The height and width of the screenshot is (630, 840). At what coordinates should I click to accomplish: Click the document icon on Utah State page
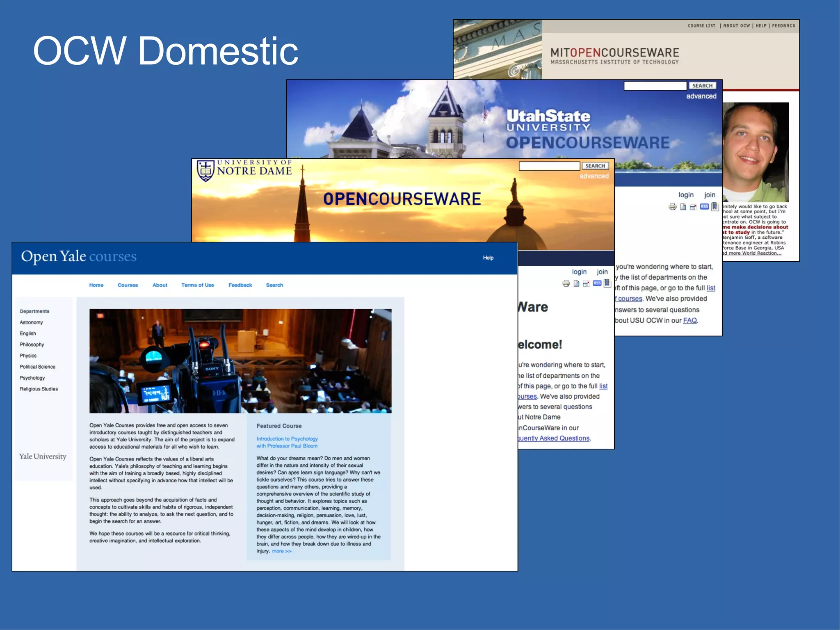[x=683, y=207]
